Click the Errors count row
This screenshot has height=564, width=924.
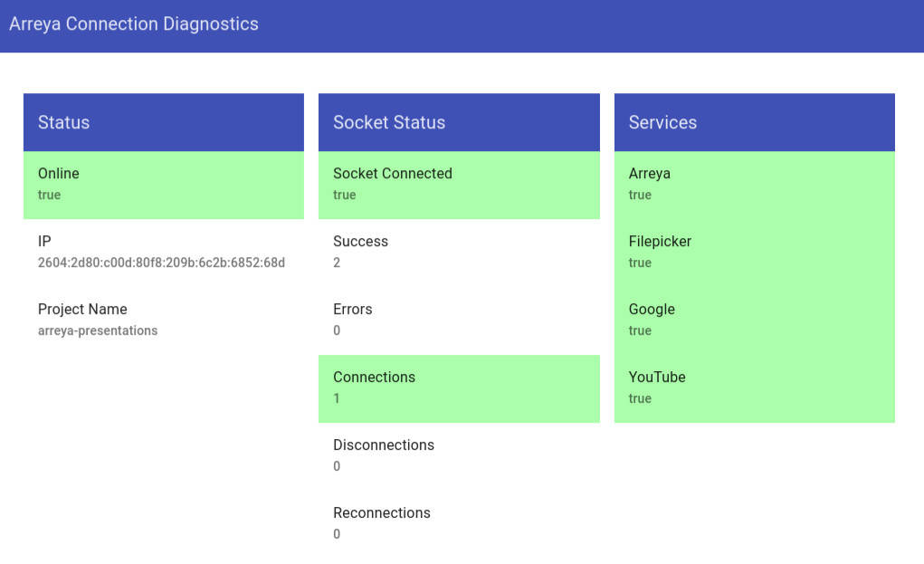(x=458, y=320)
